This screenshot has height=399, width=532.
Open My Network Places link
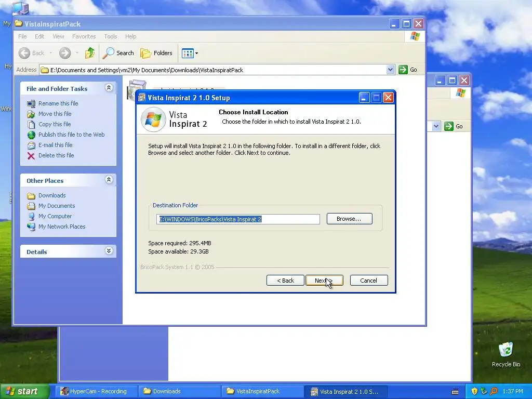pos(62,227)
